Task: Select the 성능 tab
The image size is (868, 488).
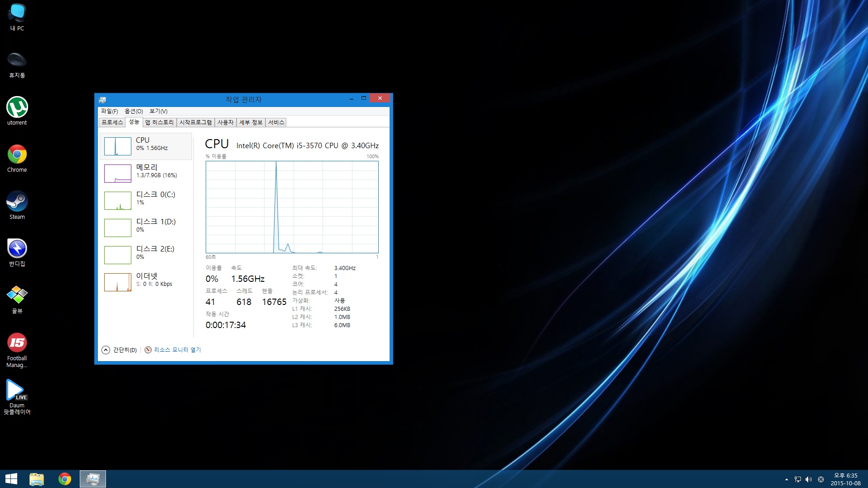Action: (134, 122)
